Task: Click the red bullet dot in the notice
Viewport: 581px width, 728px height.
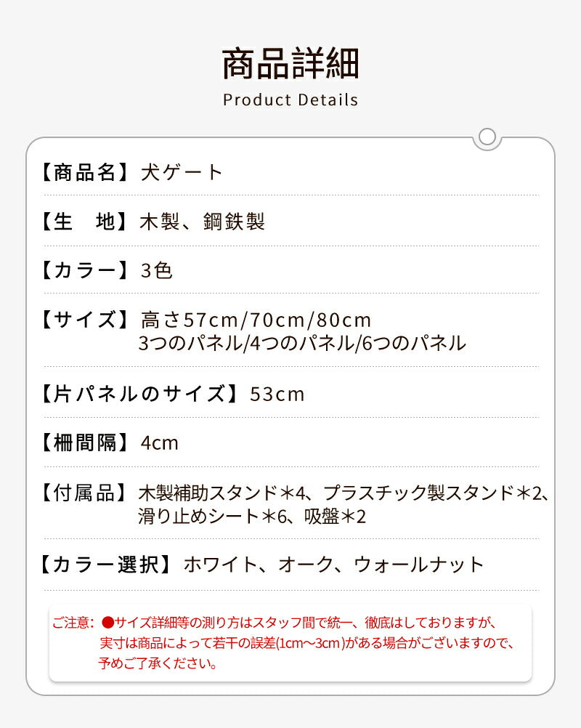Action: tap(108, 623)
